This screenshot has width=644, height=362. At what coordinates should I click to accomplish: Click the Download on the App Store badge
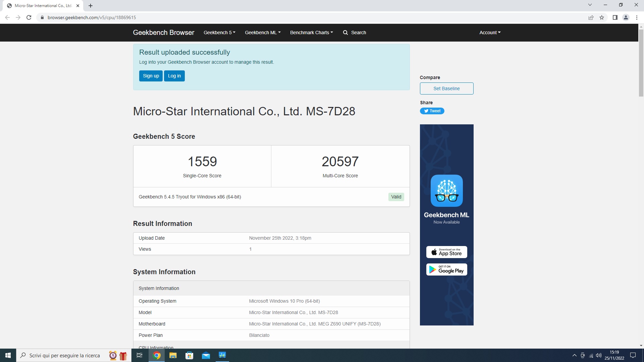pos(446,252)
